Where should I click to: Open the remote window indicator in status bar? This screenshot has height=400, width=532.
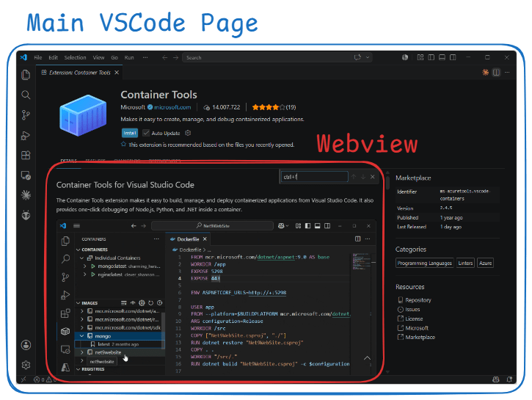click(23, 379)
